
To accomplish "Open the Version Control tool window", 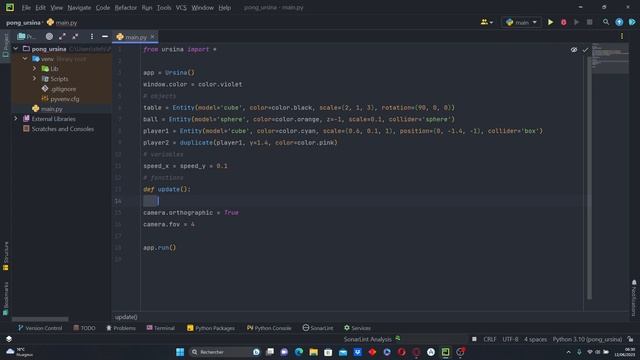I will (40, 328).
